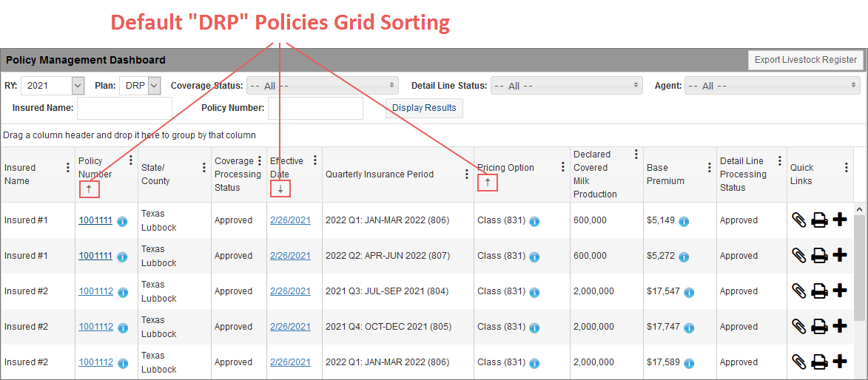Open the Agent dropdown

click(x=773, y=86)
